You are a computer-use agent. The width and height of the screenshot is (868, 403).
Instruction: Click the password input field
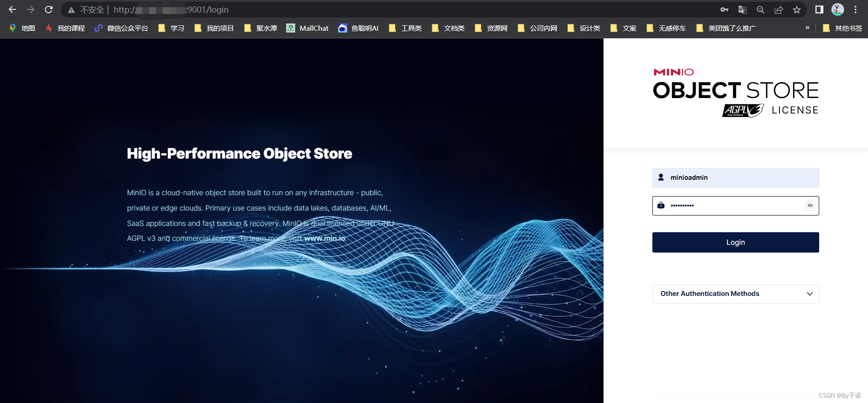(x=736, y=206)
